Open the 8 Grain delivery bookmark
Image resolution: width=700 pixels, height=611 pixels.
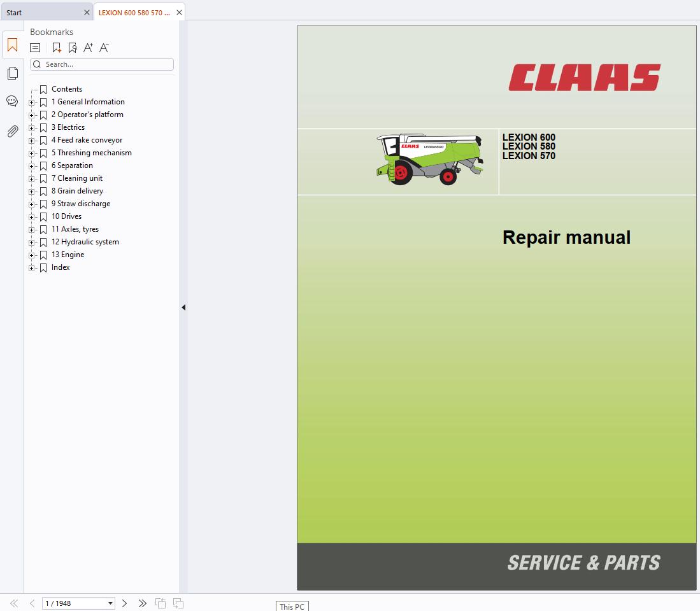77,191
